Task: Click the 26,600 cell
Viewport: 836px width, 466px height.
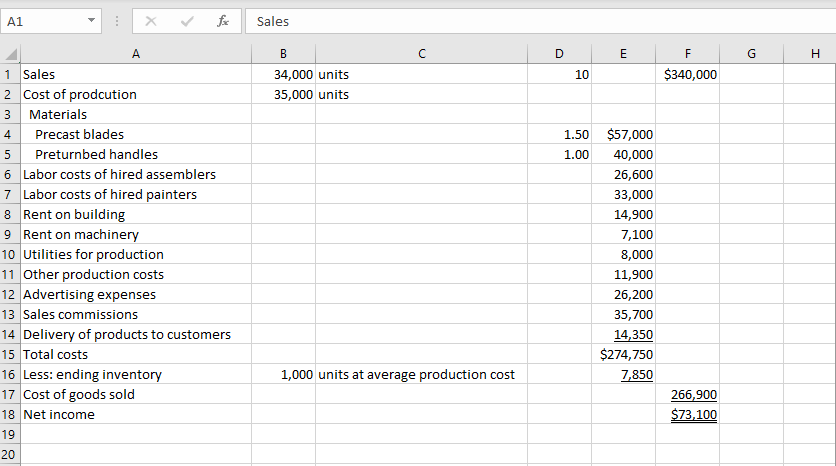Action: [x=623, y=174]
